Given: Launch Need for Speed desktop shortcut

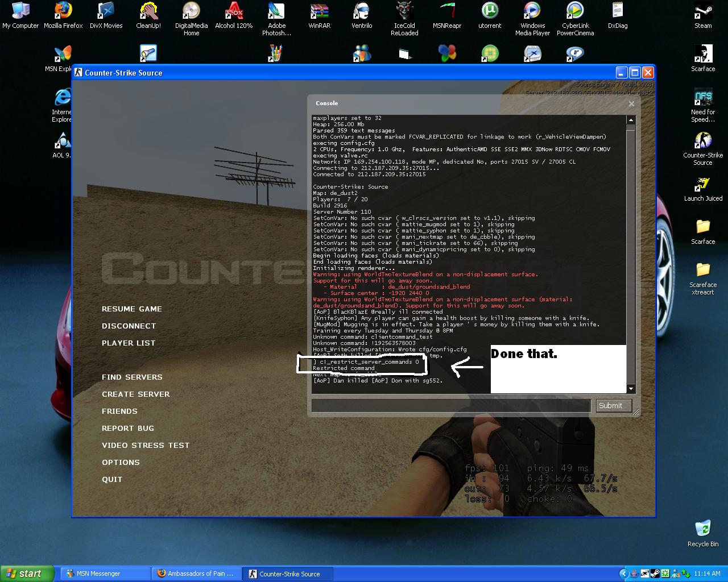Looking at the screenshot, I should pos(703,99).
